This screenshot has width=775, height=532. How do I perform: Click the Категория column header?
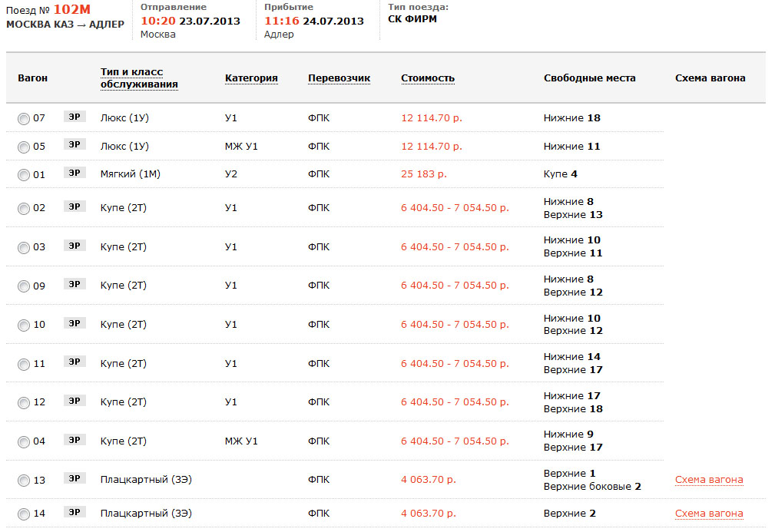[x=251, y=78]
